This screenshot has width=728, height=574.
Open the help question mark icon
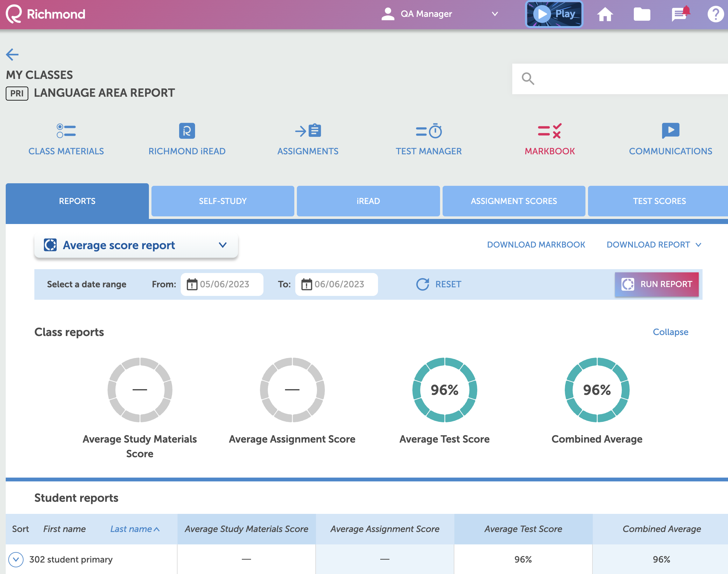click(716, 14)
